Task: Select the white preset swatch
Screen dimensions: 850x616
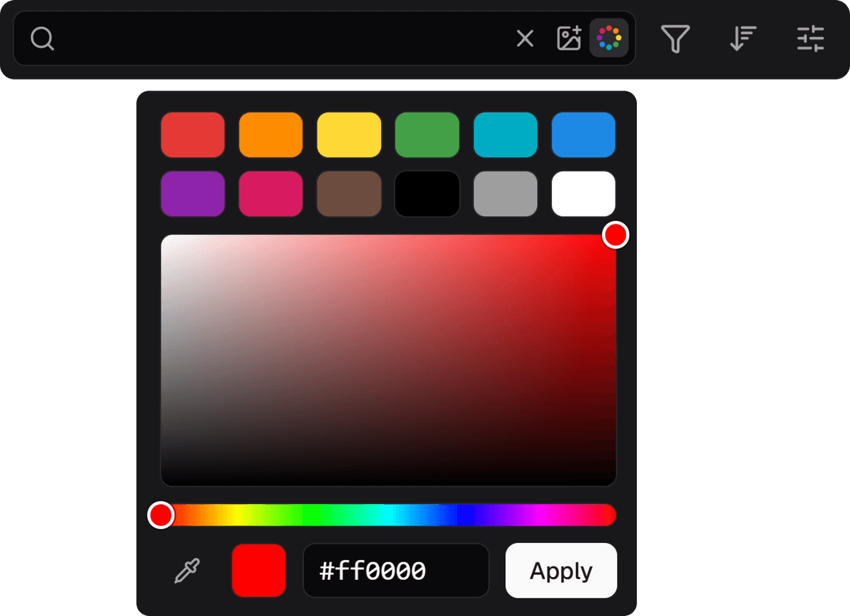Action: (584, 193)
